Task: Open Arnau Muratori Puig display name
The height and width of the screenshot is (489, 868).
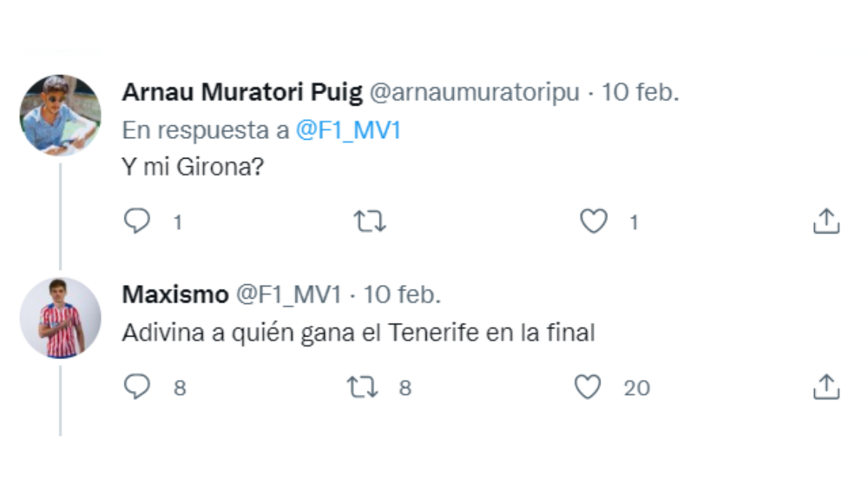Action: coord(242,93)
